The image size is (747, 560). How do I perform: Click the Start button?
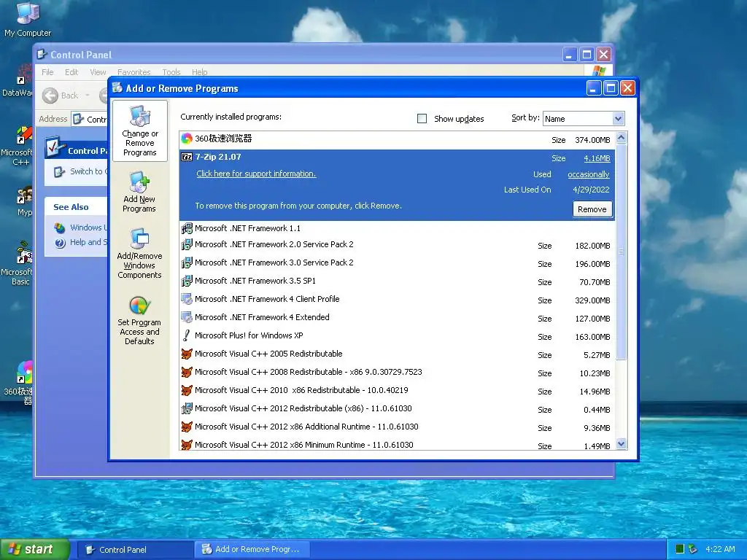(x=34, y=550)
